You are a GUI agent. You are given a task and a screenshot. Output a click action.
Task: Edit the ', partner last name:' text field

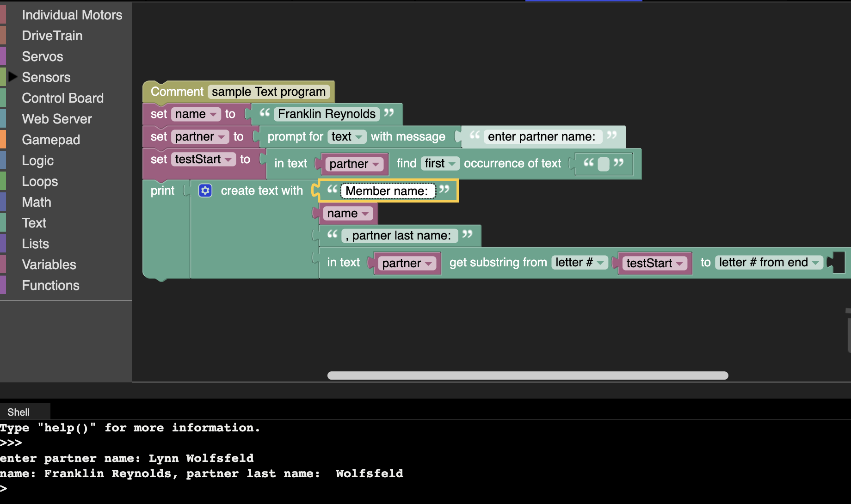pyautogui.click(x=400, y=235)
